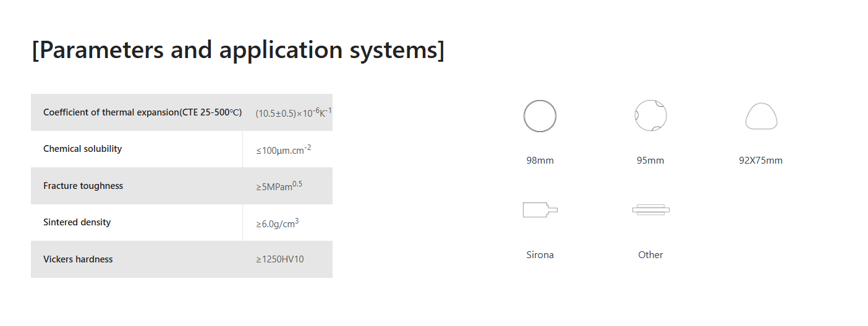Image resolution: width=868 pixels, height=326 pixels.
Task: Click the Chemical solubility row label
Action: tap(82, 149)
